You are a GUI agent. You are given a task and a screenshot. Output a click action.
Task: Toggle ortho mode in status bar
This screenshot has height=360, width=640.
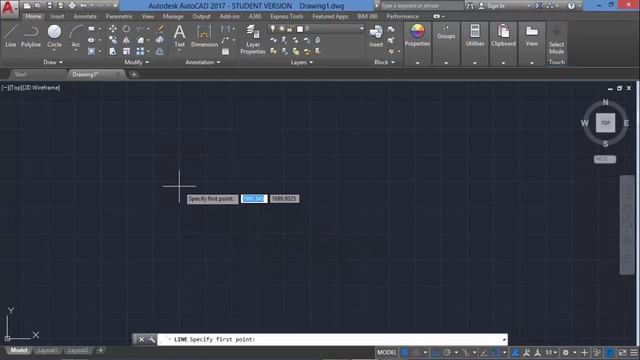[435, 352]
